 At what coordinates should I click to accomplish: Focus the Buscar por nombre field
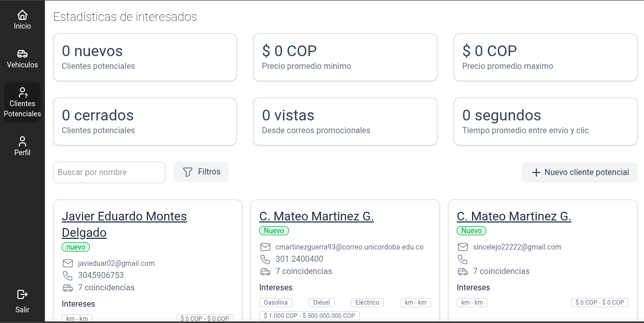[x=109, y=172]
